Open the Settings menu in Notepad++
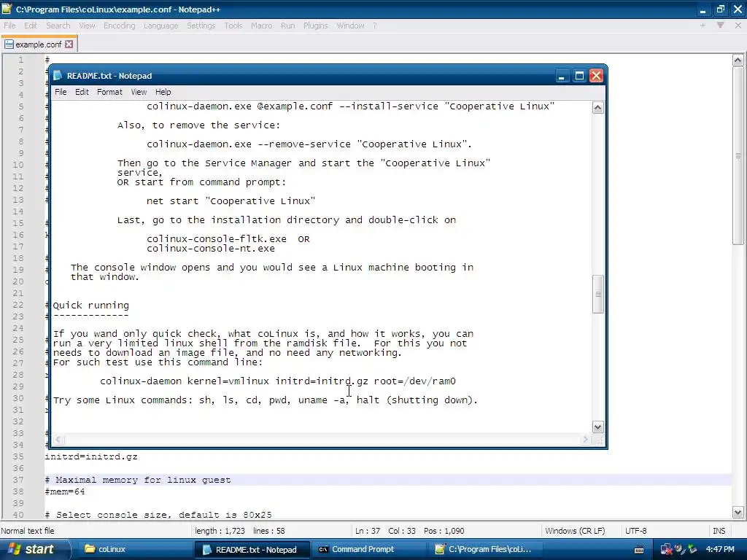747x560 pixels. click(201, 26)
